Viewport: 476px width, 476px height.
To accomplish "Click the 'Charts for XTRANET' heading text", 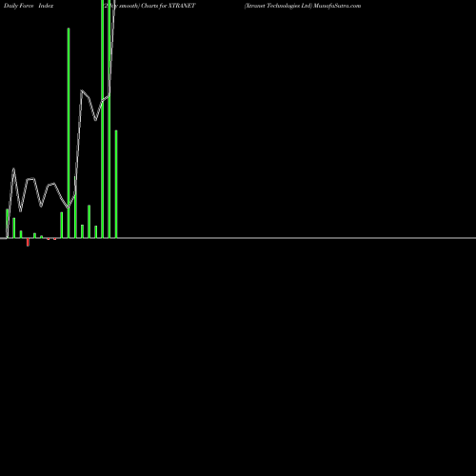I will coord(169,6).
